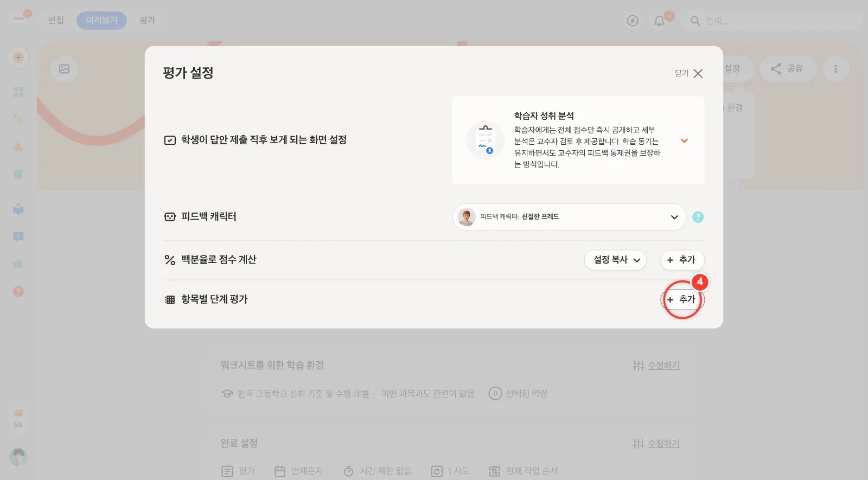Click 수정하기 next to 완료 설정

656,444
